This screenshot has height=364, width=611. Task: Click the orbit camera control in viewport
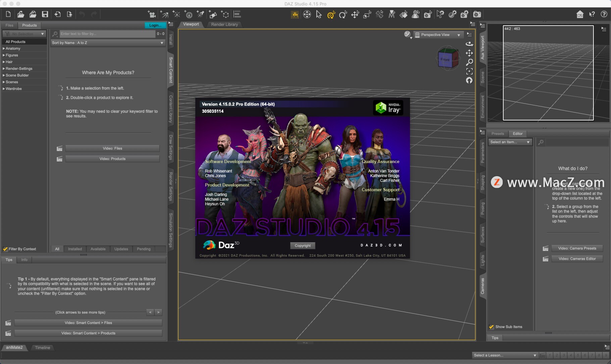469,44
